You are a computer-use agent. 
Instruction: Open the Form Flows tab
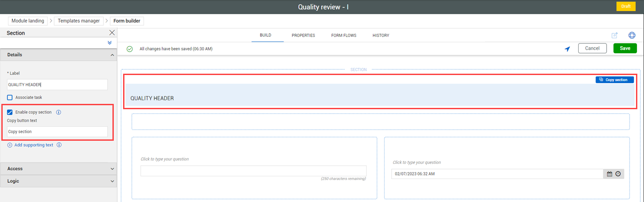[x=344, y=36]
